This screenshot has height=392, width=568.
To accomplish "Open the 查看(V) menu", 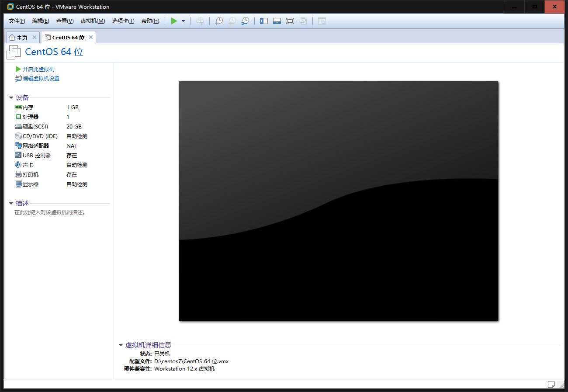I will (65, 21).
